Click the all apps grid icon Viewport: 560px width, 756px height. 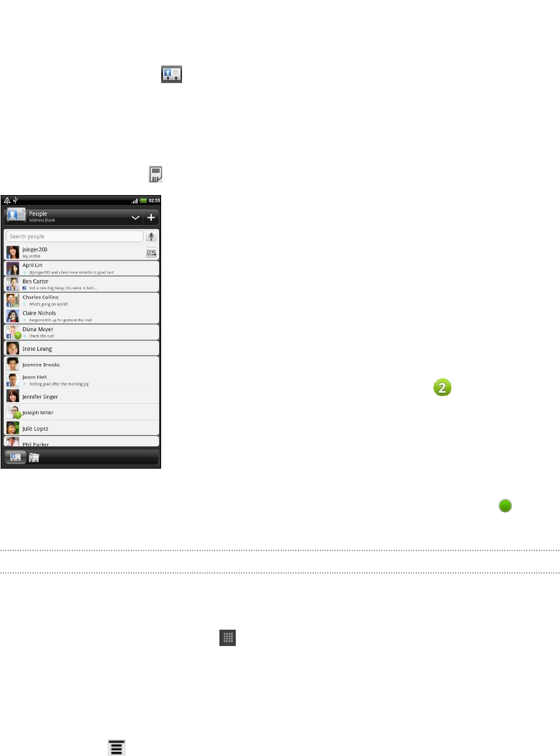click(228, 638)
